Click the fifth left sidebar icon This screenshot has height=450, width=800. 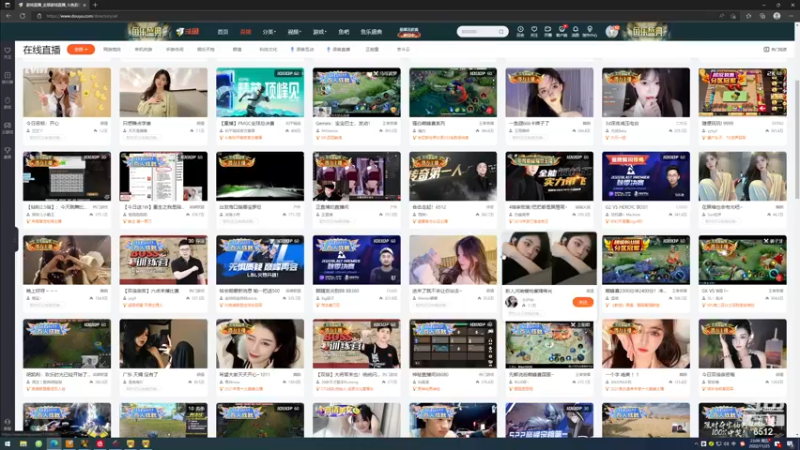click(x=7, y=153)
